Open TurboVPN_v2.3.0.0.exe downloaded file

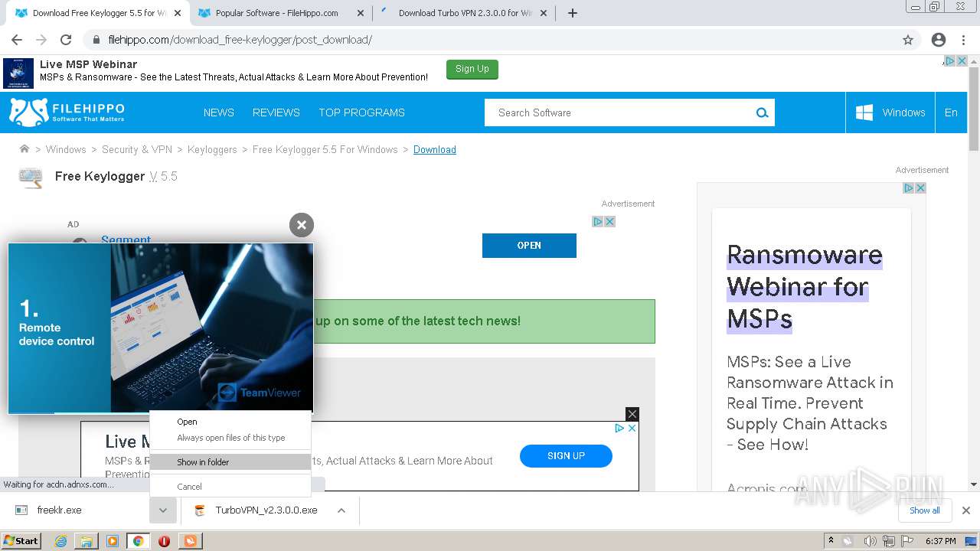266,510
